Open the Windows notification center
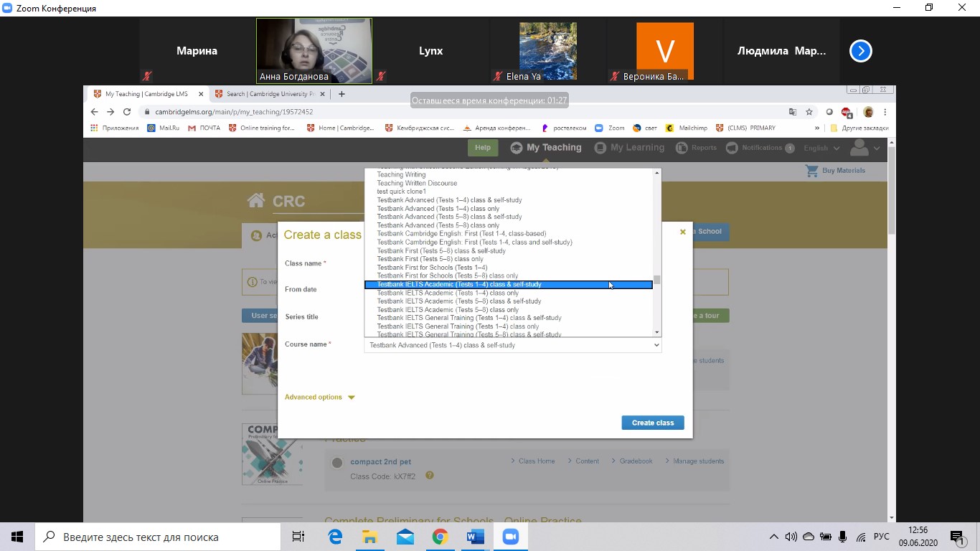980x551 pixels. point(958,537)
